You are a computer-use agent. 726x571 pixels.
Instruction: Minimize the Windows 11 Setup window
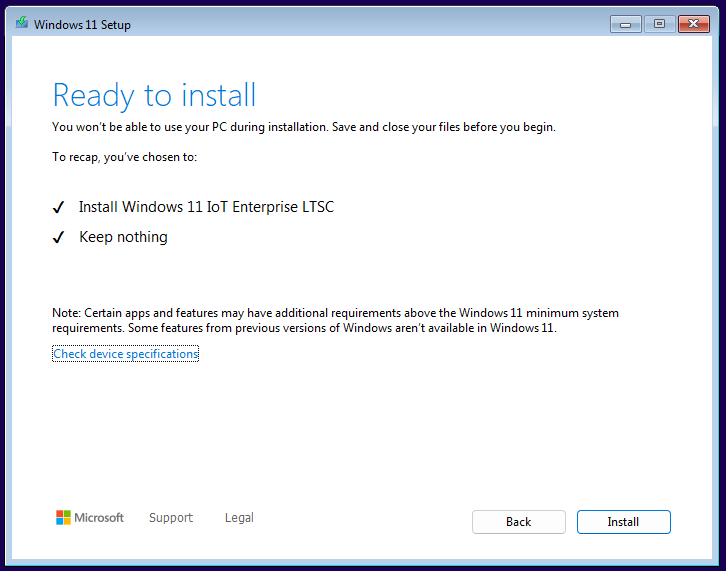626,24
